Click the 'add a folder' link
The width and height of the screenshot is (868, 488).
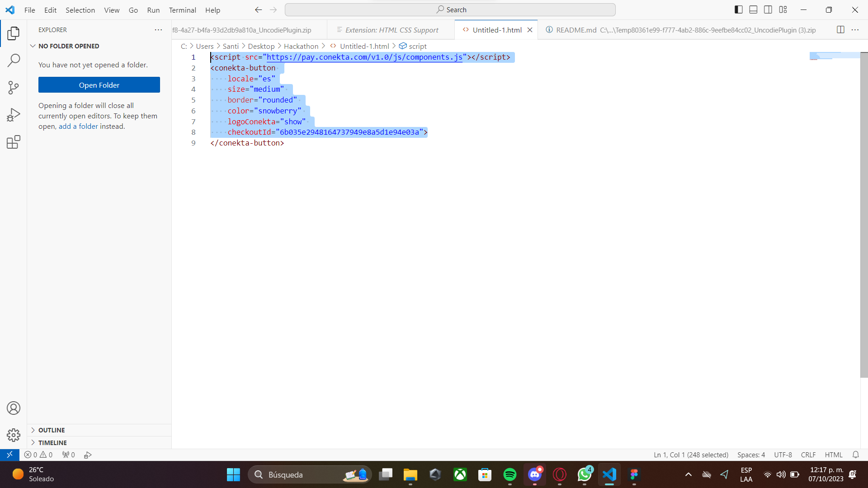(x=78, y=127)
